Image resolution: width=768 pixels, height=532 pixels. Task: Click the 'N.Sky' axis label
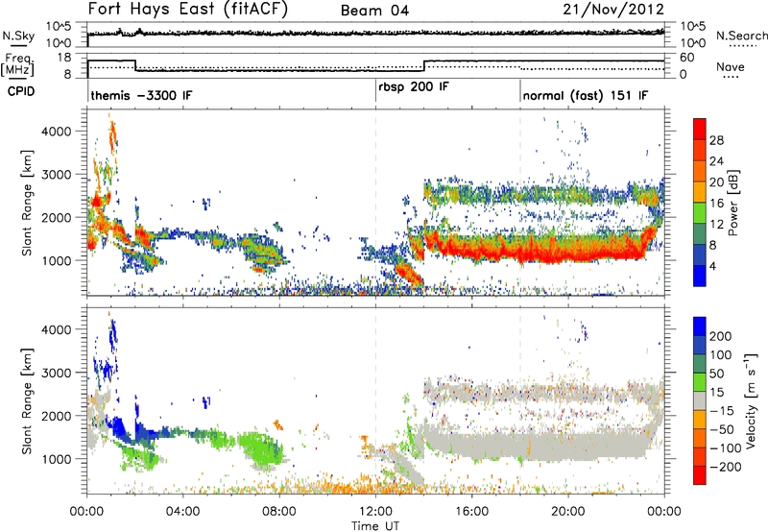(18, 36)
